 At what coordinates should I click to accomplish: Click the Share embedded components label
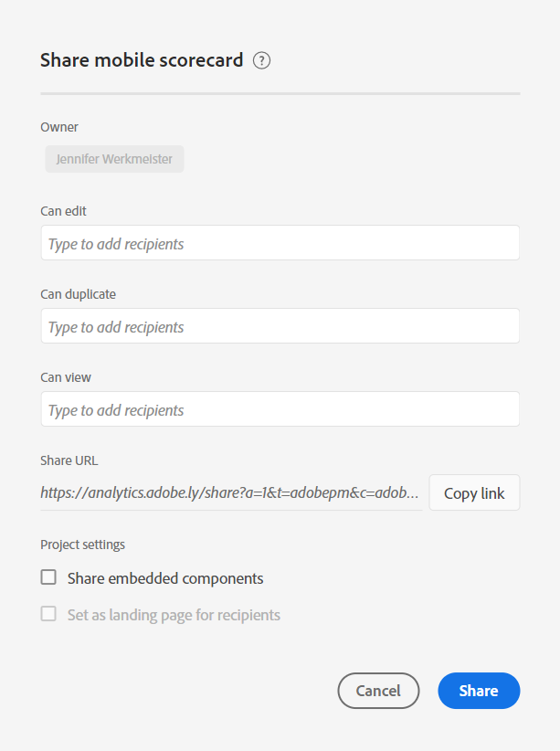pyautogui.click(x=165, y=578)
